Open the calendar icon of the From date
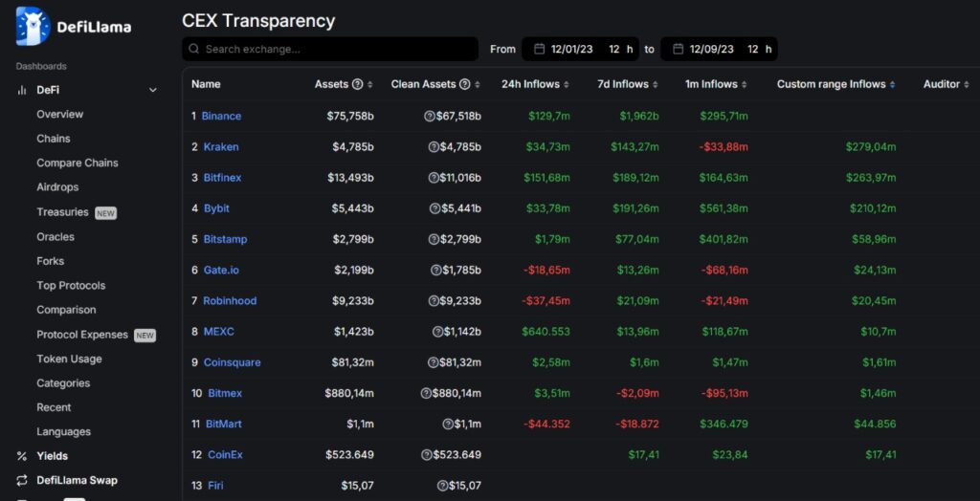 (x=539, y=49)
